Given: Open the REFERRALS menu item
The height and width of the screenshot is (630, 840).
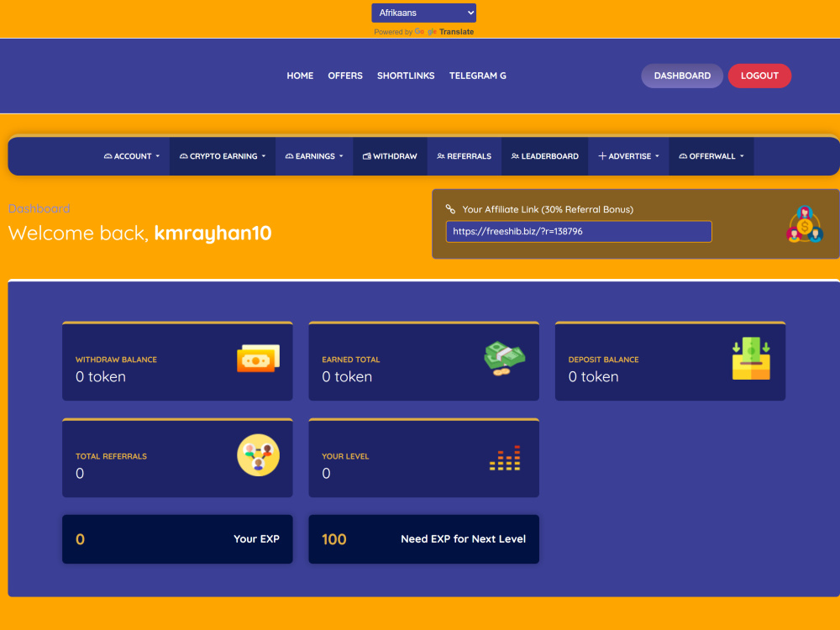Looking at the screenshot, I should coord(464,156).
